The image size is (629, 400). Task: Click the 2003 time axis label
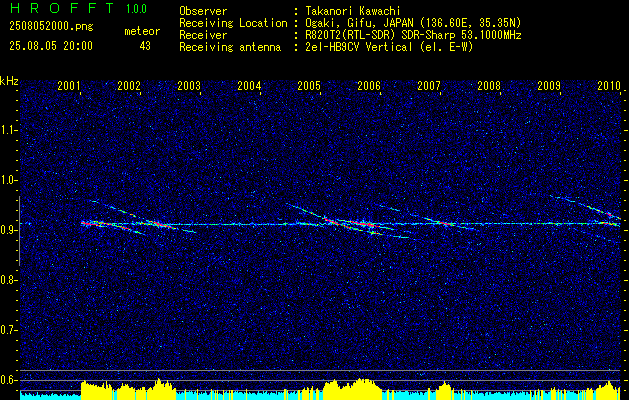[189, 85]
